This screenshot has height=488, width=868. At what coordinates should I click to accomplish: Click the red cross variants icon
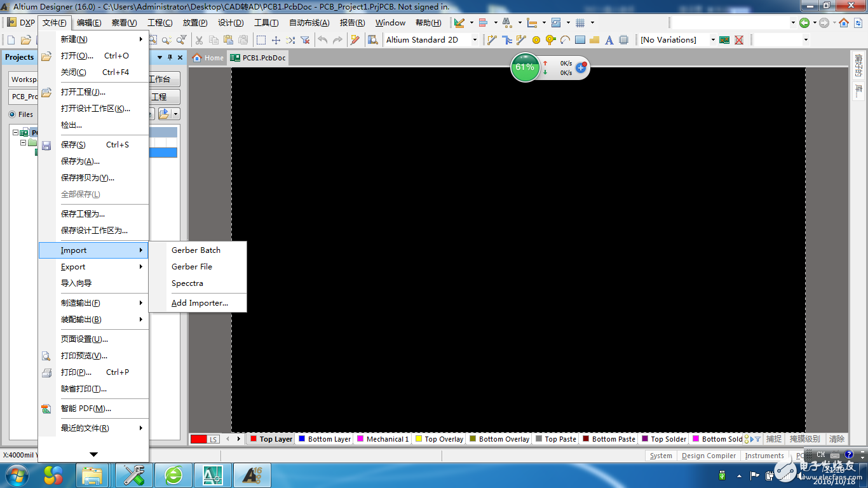tap(739, 40)
